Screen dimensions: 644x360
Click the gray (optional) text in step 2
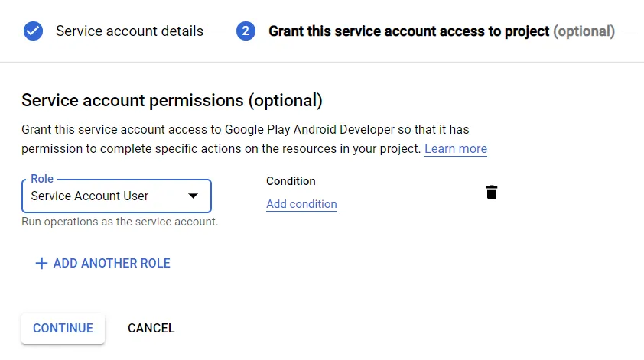(x=584, y=31)
